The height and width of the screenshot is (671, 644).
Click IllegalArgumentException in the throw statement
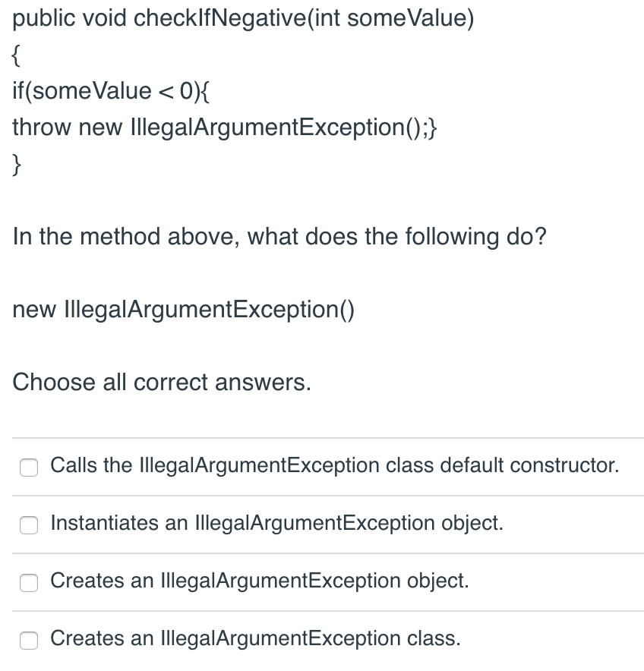tap(267, 128)
